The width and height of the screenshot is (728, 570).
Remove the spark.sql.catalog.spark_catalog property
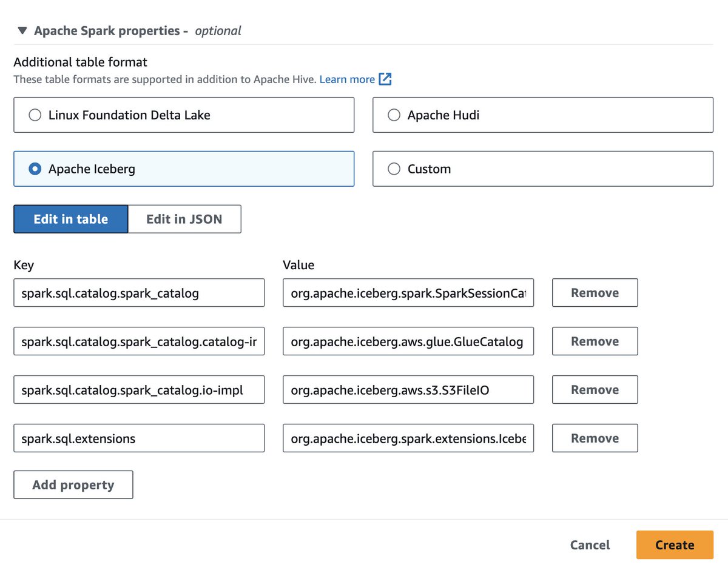click(595, 293)
